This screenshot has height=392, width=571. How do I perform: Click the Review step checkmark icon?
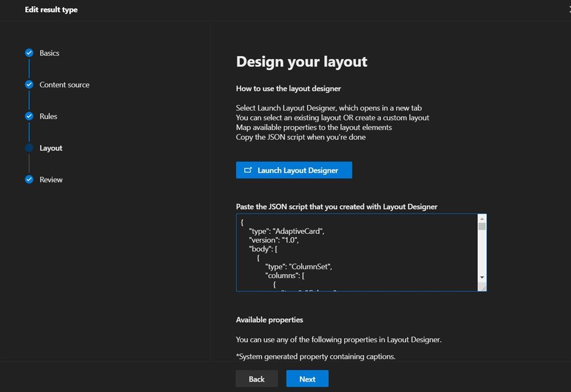(x=29, y=180)
